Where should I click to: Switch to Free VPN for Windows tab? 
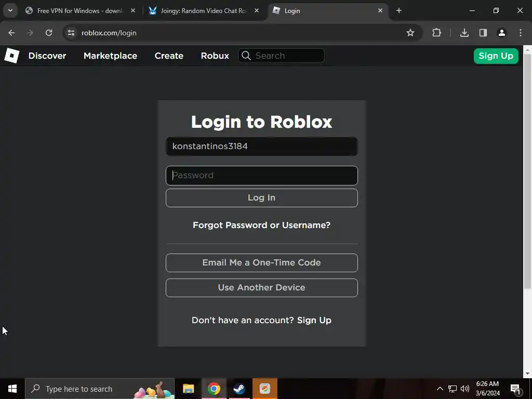tap(79, 11)
